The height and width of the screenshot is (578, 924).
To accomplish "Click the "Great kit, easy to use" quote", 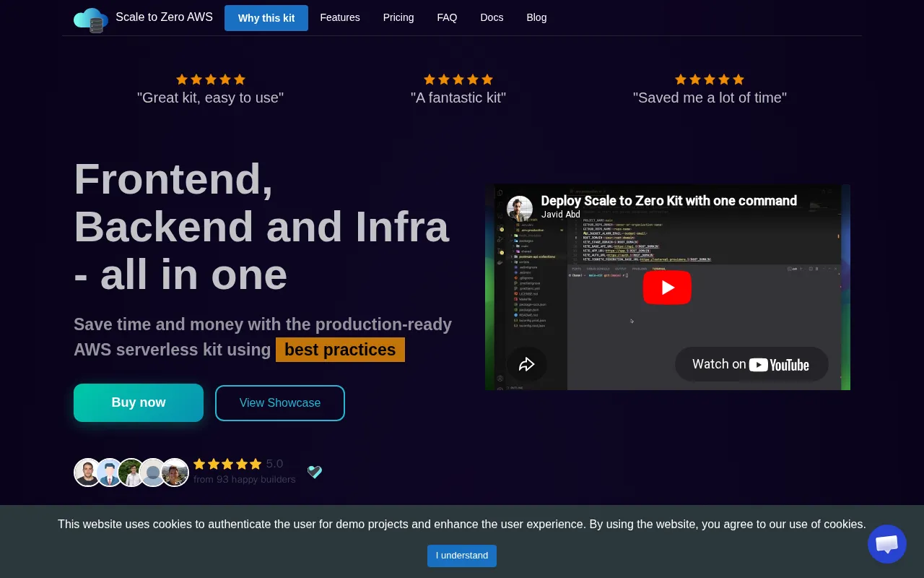I will (x=211, y=98).
